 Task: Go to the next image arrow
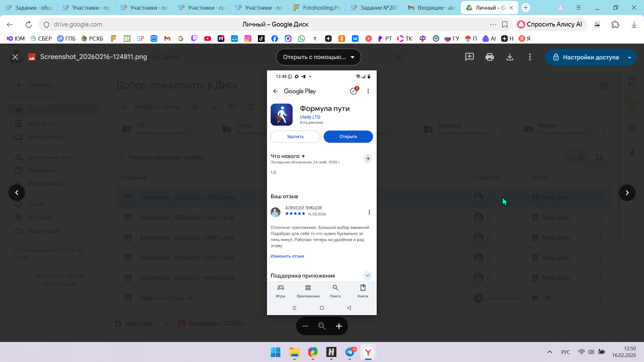[627, 193]
